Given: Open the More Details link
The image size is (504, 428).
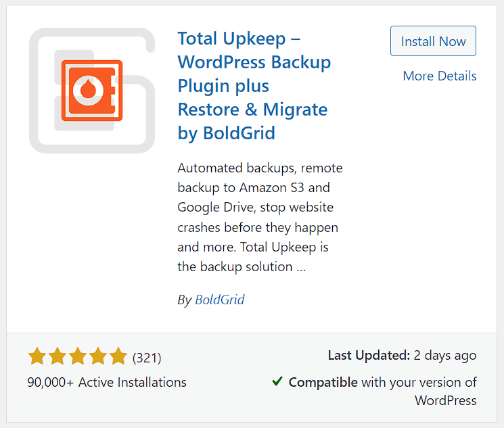Looking at the screenshot, I should coord(439,76).
